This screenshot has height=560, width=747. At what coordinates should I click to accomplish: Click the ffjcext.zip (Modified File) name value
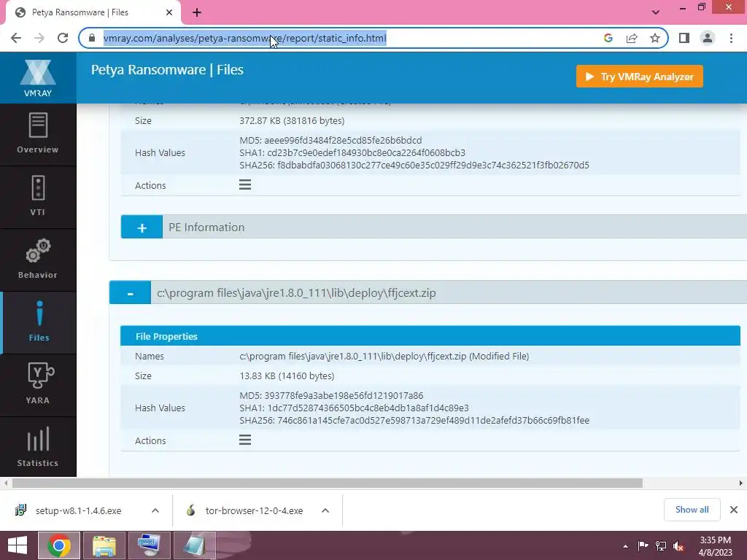[x=384, y=356]
